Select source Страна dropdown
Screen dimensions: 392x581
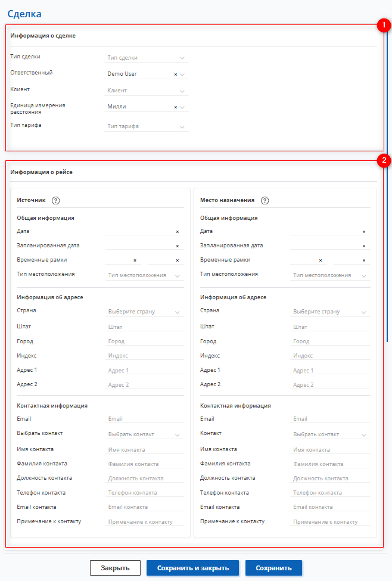[144, 312]
